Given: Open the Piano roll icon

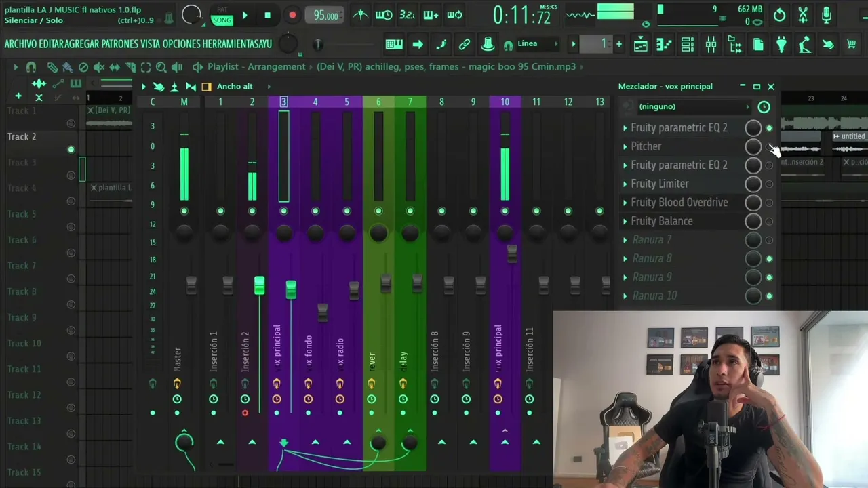Looking at the screenshot, I should [664, 45].
